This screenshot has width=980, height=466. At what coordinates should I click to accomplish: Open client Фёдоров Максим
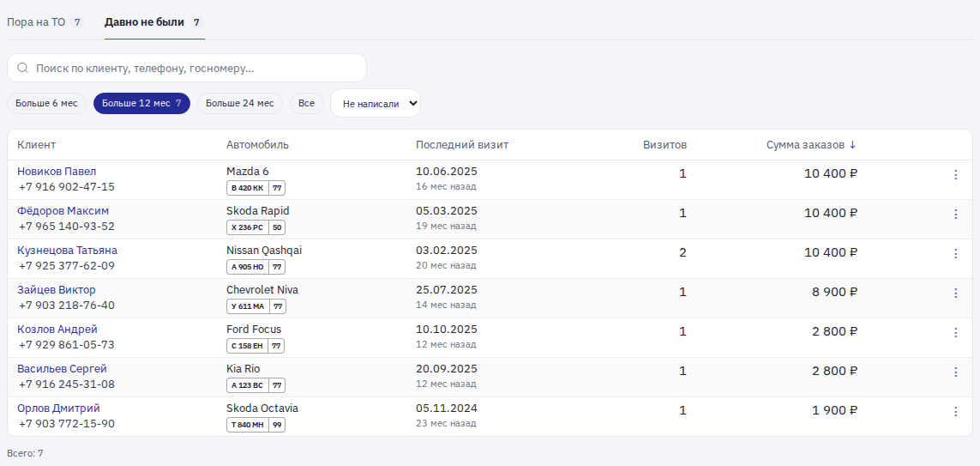[63, 211]
